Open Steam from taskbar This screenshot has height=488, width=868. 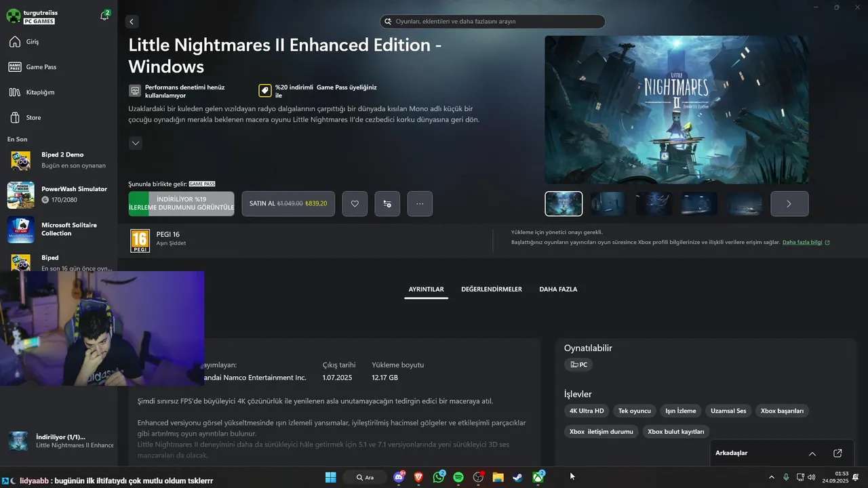(x=517, y=477)
